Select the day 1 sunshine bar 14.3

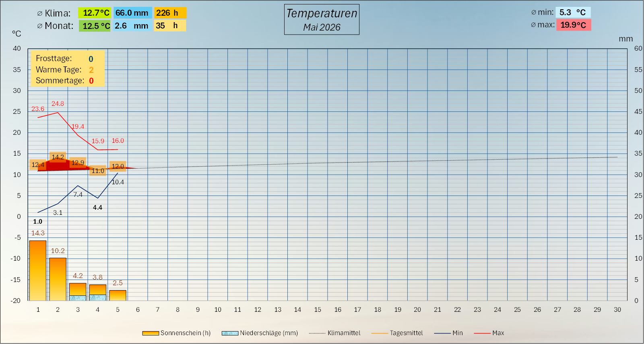38,270
